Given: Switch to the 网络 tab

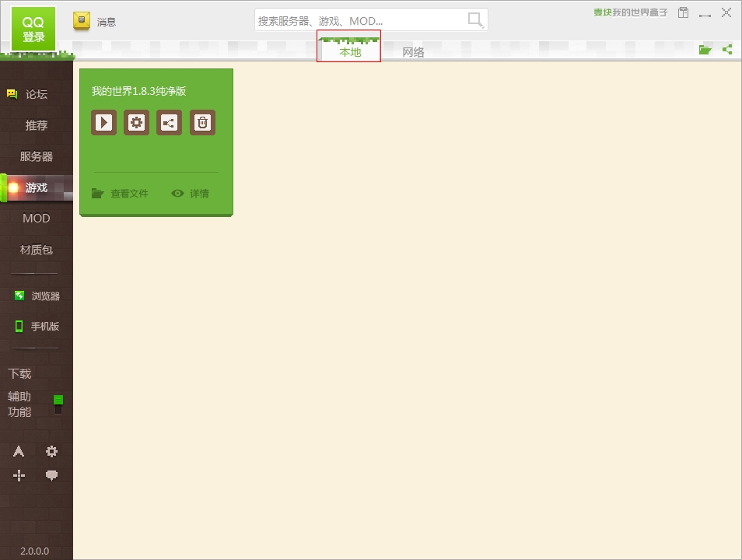Looking at the screenshot, I should pos(413,52).
